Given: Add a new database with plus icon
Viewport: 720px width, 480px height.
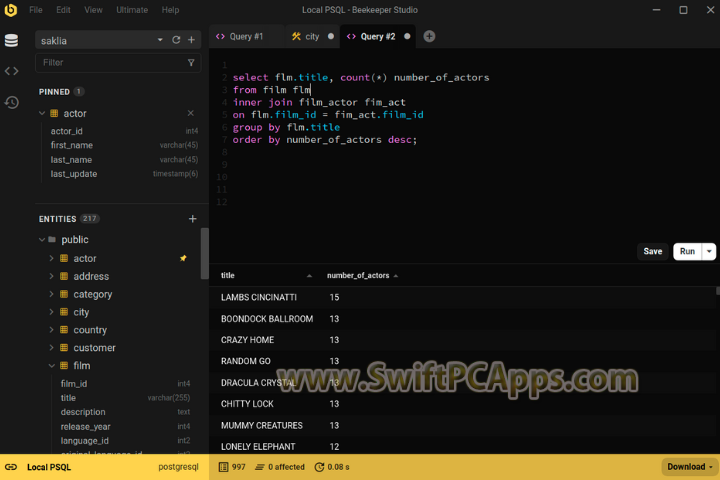Looking at the screenshot, I should click(x=191, y=40).
